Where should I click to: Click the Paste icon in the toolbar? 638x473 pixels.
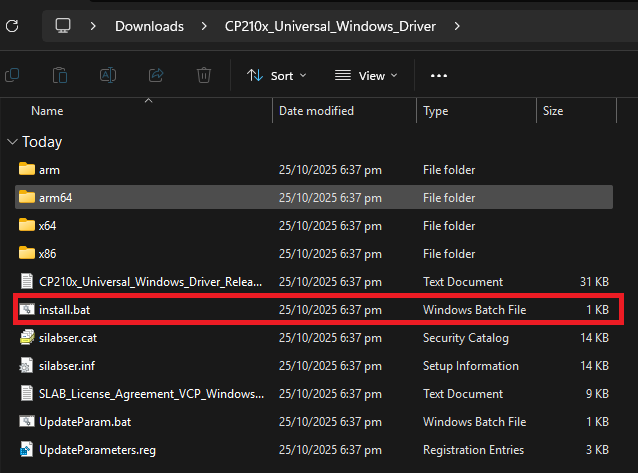(60, 75)
